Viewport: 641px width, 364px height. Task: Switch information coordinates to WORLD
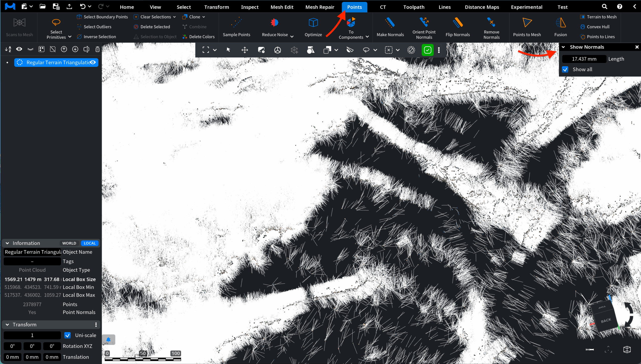pos(69,243)
